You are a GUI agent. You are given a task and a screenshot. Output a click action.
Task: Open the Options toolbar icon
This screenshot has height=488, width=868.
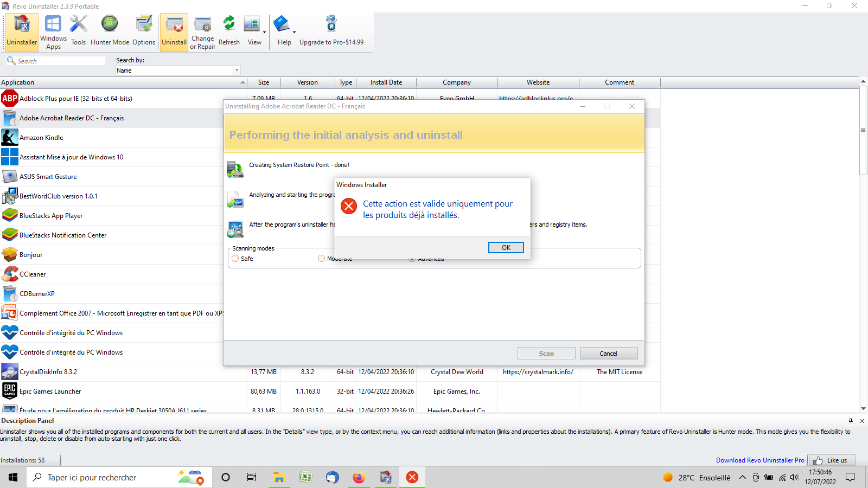(144, 31)
